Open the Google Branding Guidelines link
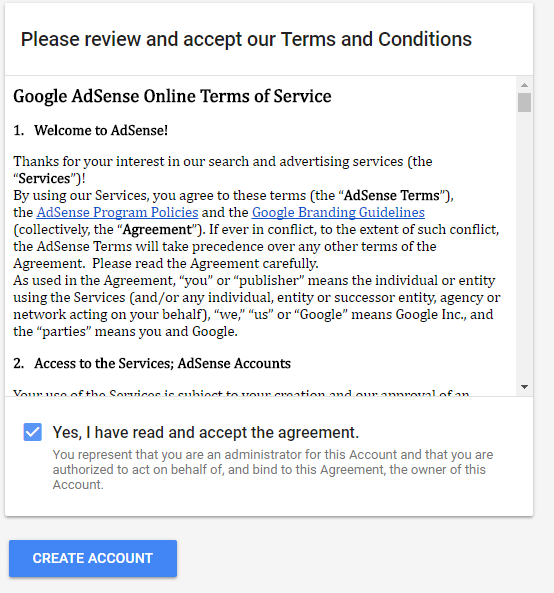 (x=338, y=213)
